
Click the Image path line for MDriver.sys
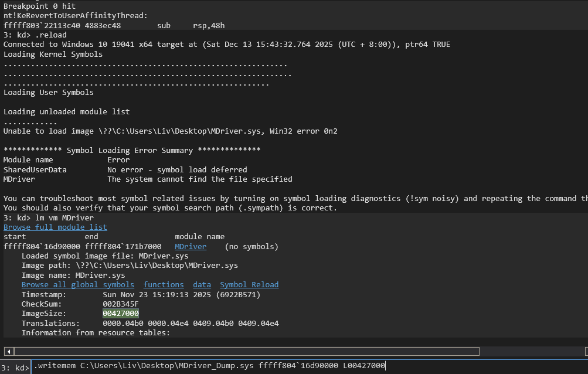point(130,266)
